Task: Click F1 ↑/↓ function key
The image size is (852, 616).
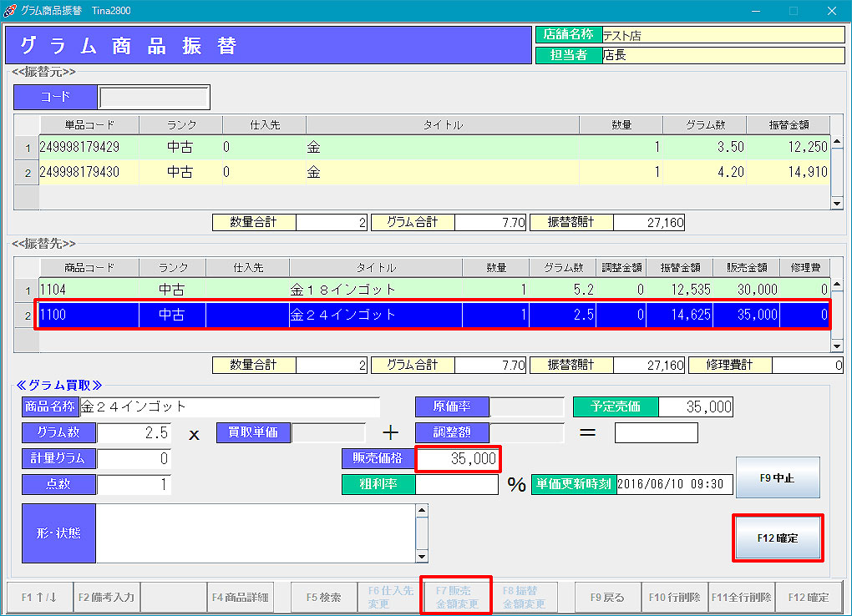Action: (x=39, y=598)
